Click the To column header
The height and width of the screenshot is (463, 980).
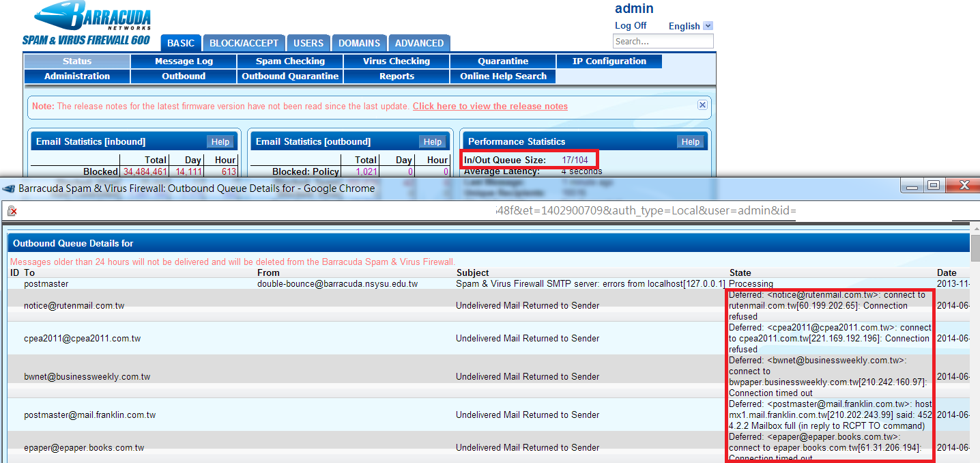(29, 272)
